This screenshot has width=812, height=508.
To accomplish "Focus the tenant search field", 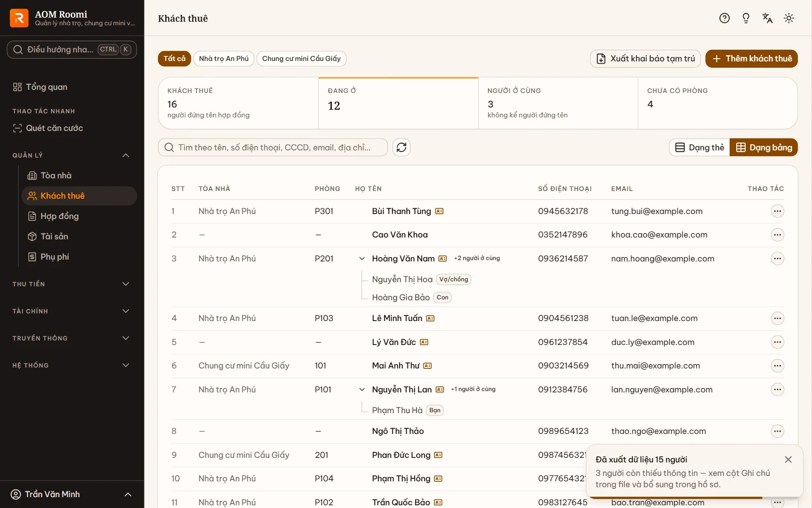I will point(273,147).
